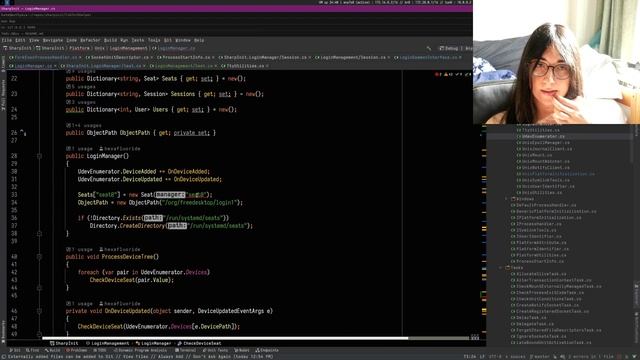Open the Refactor menu
Image resolution: width=640 pixels, height=360 pixels.
pyautogui.click(x=90, y=40)
